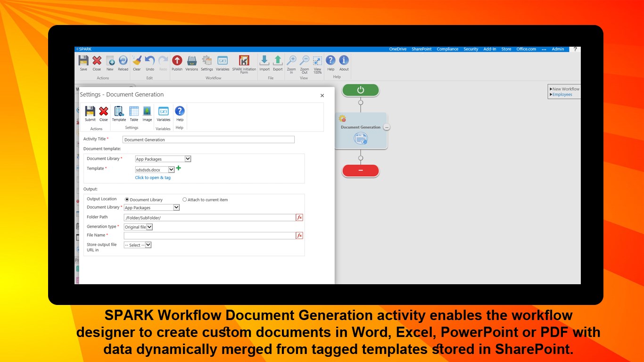Open template Document Library dropdown
644x362 pixels.
tap(163, 159)
